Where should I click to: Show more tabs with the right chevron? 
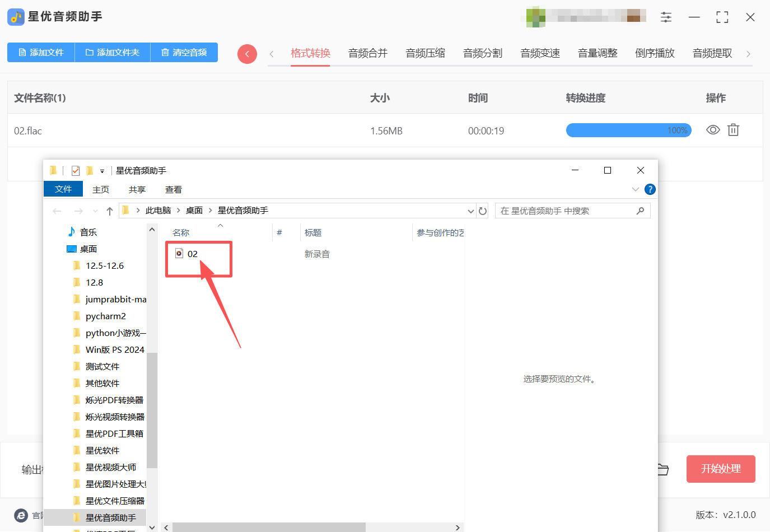[748, 54]
